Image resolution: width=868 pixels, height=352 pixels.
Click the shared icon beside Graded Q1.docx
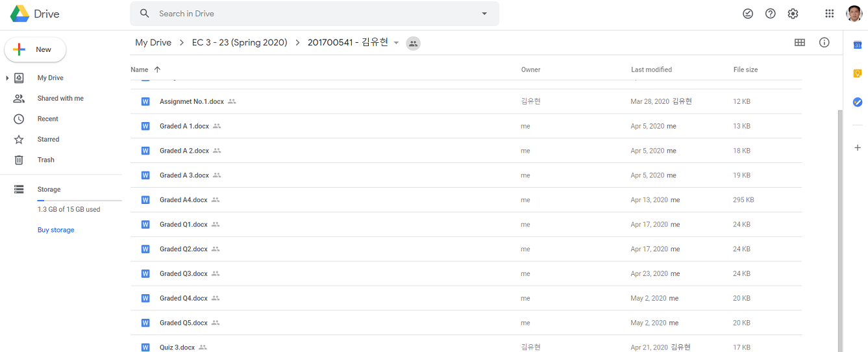click(216, 225)
